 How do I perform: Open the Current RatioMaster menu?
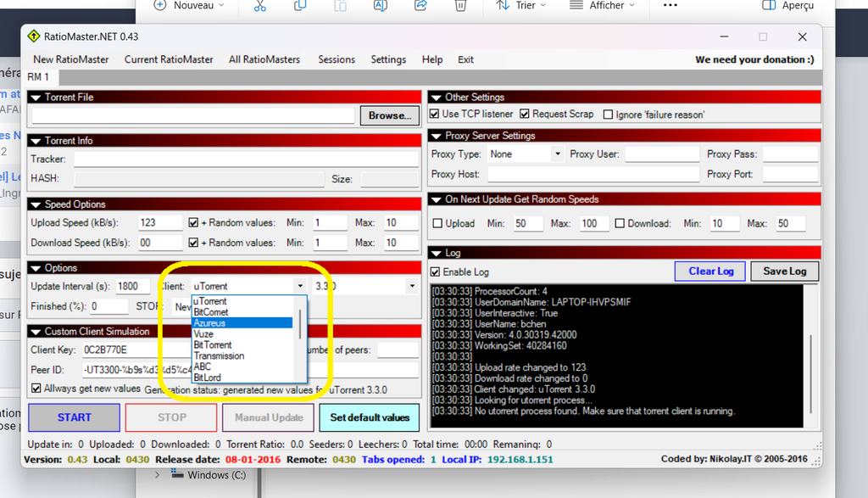(x=169, y=60)
